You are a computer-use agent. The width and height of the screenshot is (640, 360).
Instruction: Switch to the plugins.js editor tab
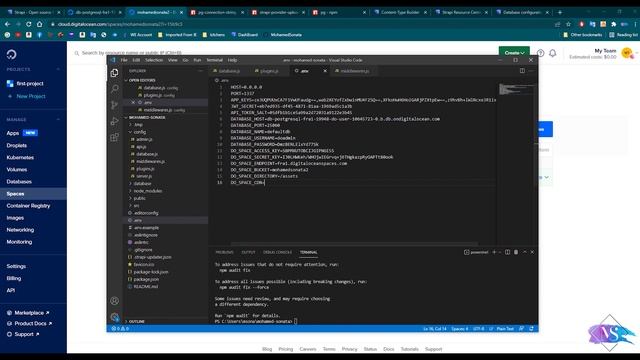pos(269,71)
